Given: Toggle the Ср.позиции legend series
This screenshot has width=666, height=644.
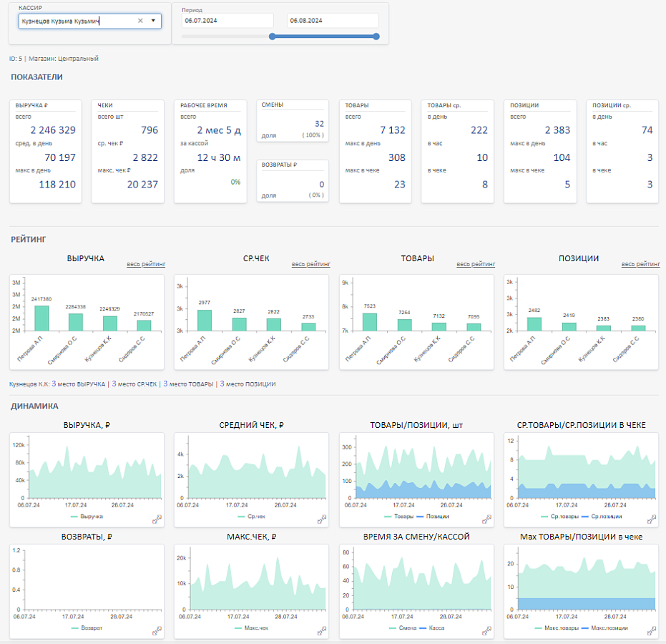Looking at the screenshot, I should pos(602,517).
